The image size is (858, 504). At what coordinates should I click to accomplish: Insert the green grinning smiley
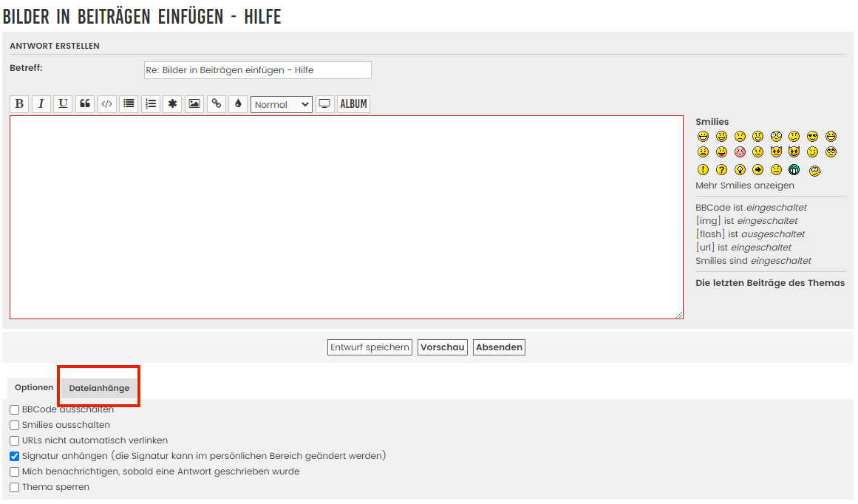[794, 170]
